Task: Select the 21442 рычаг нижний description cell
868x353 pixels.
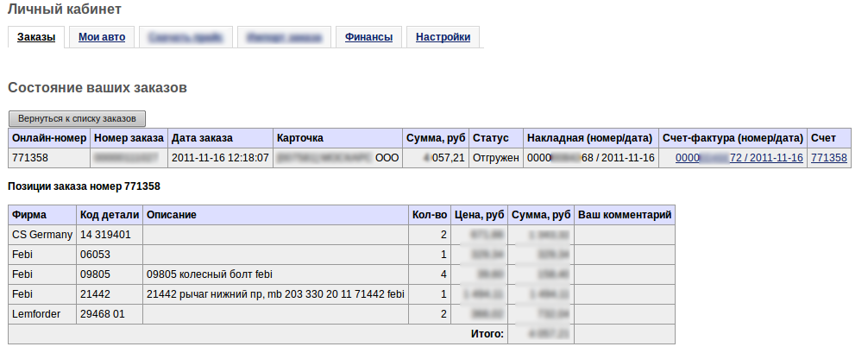Action: coord(275,294)
